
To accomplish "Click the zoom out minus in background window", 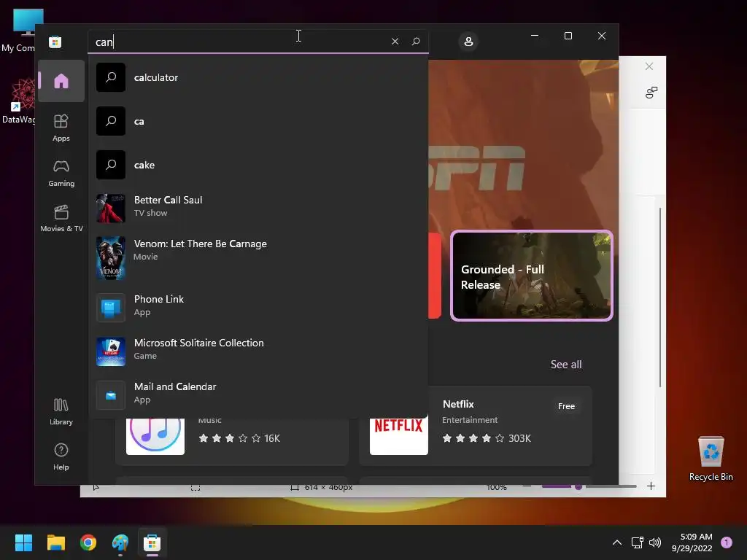I will tap(527, 486).
